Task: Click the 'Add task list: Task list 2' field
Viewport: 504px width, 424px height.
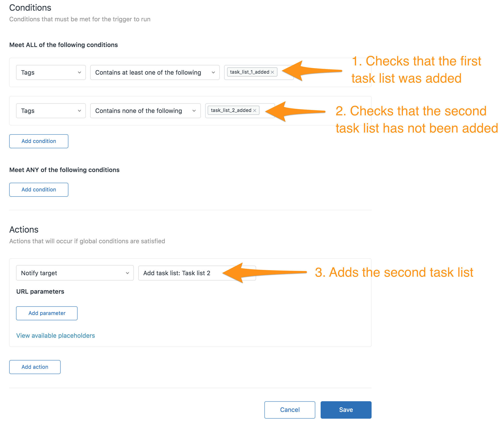Action: [x=197, y=273]
